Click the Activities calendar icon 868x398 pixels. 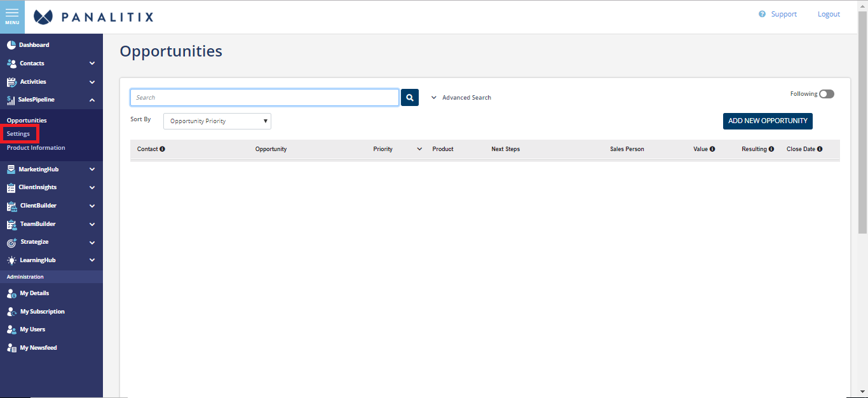(11, 82)
